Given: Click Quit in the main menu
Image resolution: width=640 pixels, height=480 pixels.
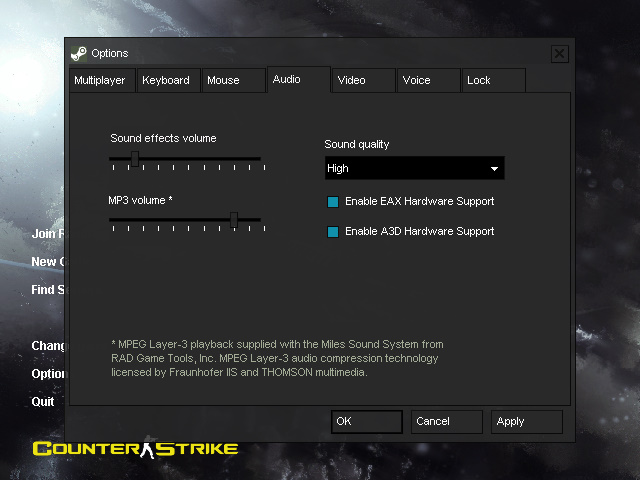Looking at the screenshot, I should coord(43,402).
